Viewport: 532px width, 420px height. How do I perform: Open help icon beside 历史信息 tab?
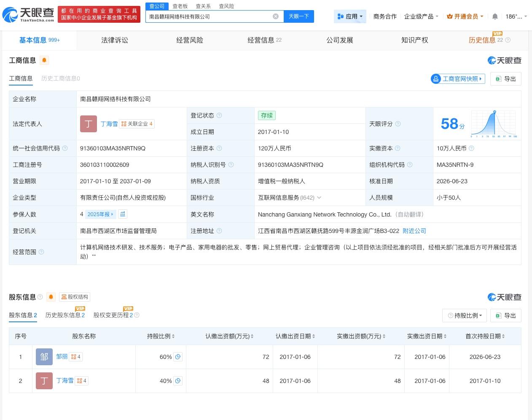coord(508,40)
